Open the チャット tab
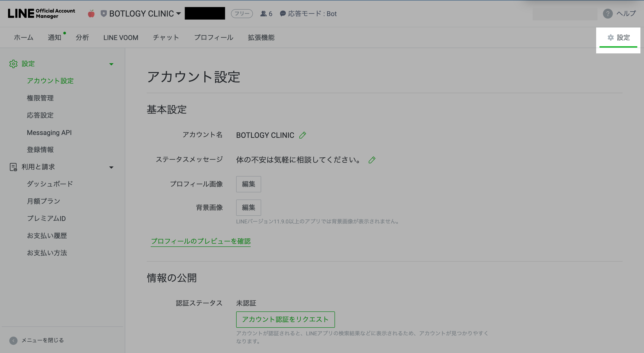 (166, 38)
